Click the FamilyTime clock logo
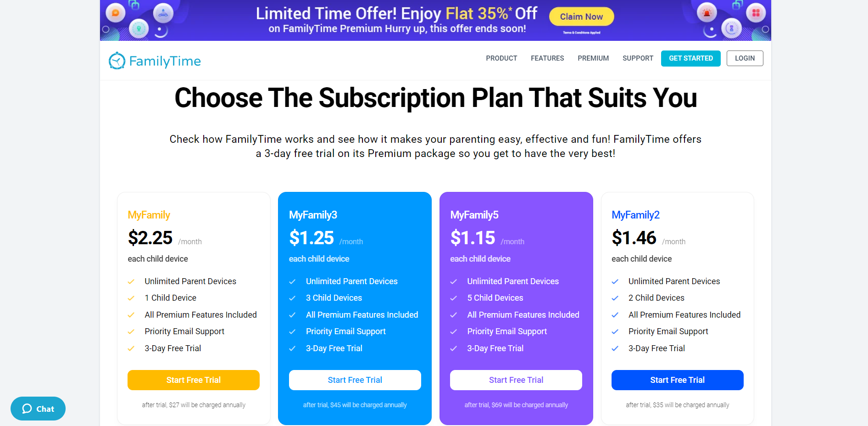 point(117,61)
